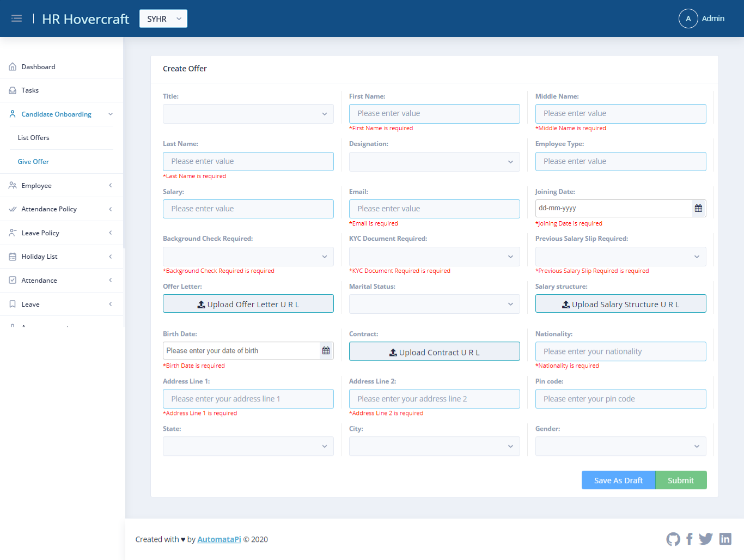
Task: Focus the Employee Type input field
Action: point(621,162)
